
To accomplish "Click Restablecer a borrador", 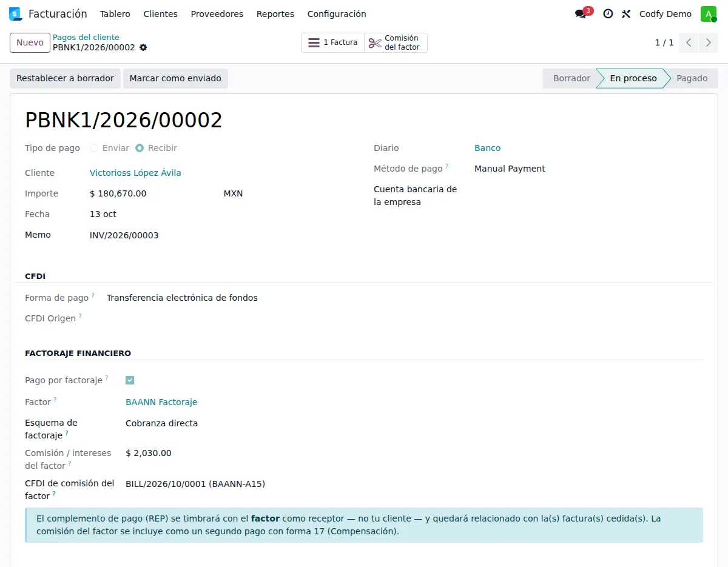I will (65, 78).
